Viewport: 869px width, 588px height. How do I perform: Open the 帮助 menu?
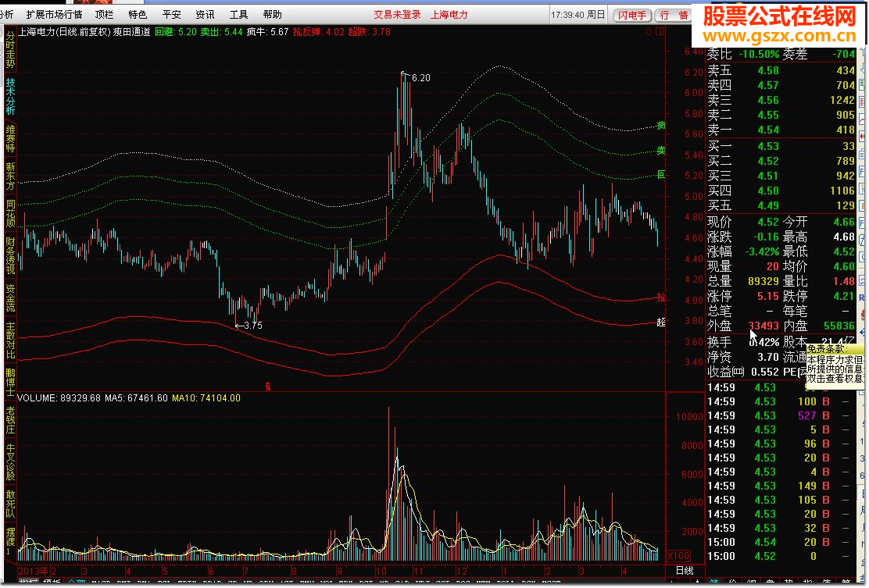[272, 14]
